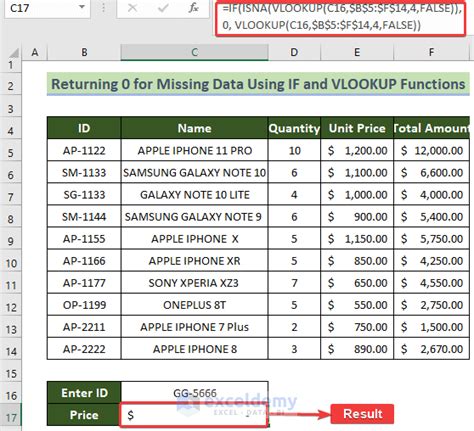The height and width of the screenshot is (431, 474).
Task: Select cell SONY XPERIA XZ3
Action: pos(194,283)
